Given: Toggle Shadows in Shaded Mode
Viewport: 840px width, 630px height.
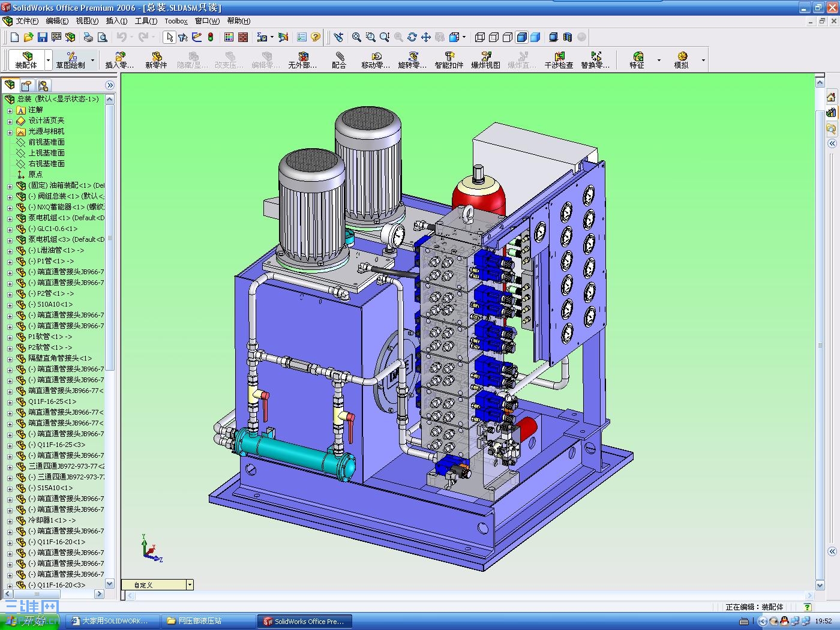Looking at the screenshot, I should click(x=553, y=37).
